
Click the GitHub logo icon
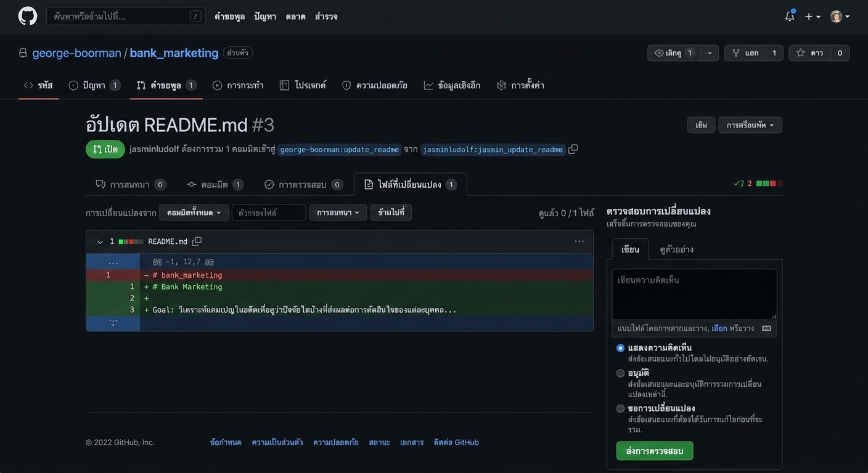tap(28, 16)
